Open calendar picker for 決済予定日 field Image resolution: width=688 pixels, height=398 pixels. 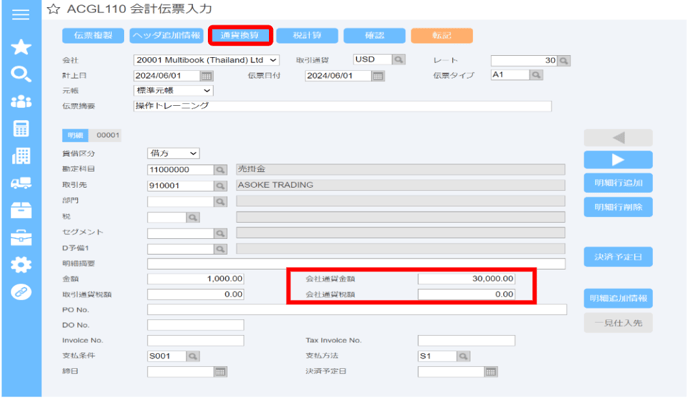point(491,372)
